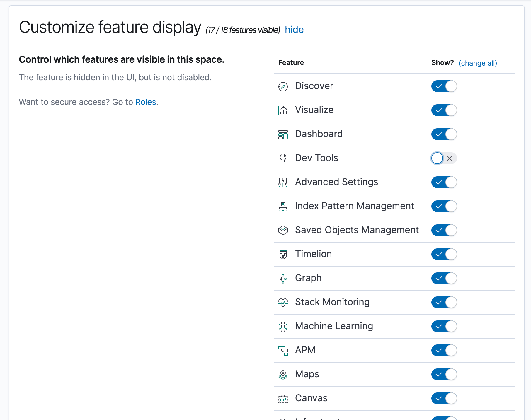Click the Stack Monitoring label
531x420 pixels.
coord(332,302)
